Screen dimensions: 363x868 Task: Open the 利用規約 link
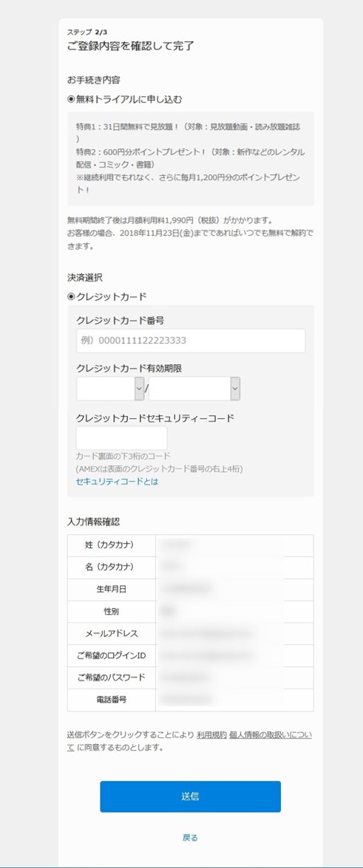(211, 735)
